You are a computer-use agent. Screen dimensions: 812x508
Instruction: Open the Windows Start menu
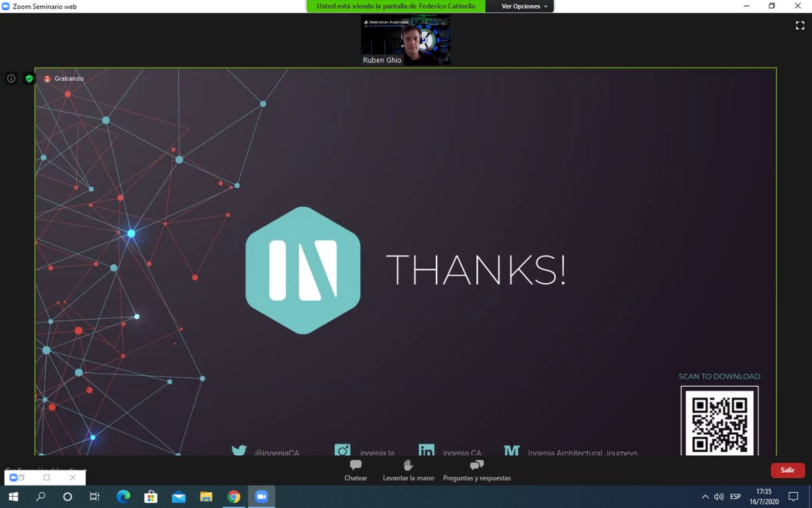pyautogui.click(x=14, y=496)
